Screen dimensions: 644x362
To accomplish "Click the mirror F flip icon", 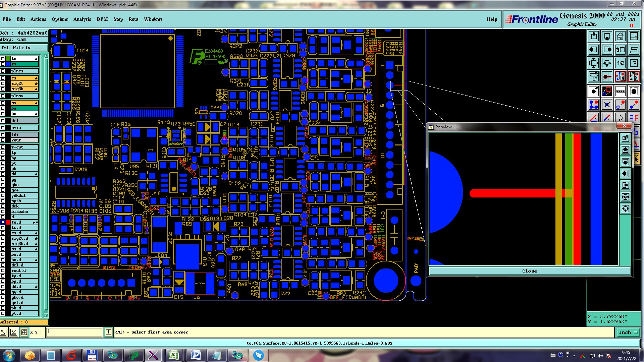I will [634, 118].
